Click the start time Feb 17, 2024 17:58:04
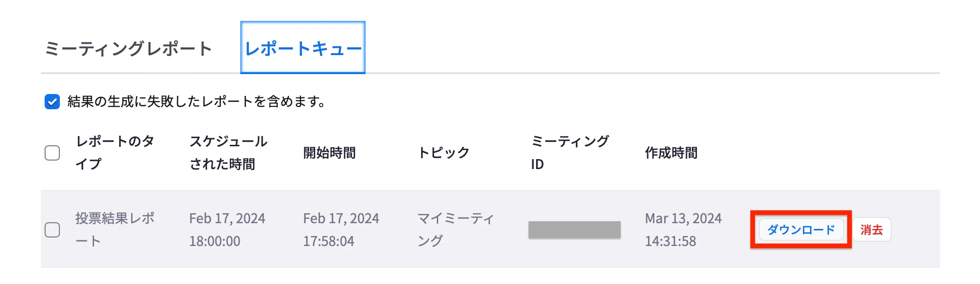Image resolution: width=980 pixels, height=284 pixels. [341, 230]
